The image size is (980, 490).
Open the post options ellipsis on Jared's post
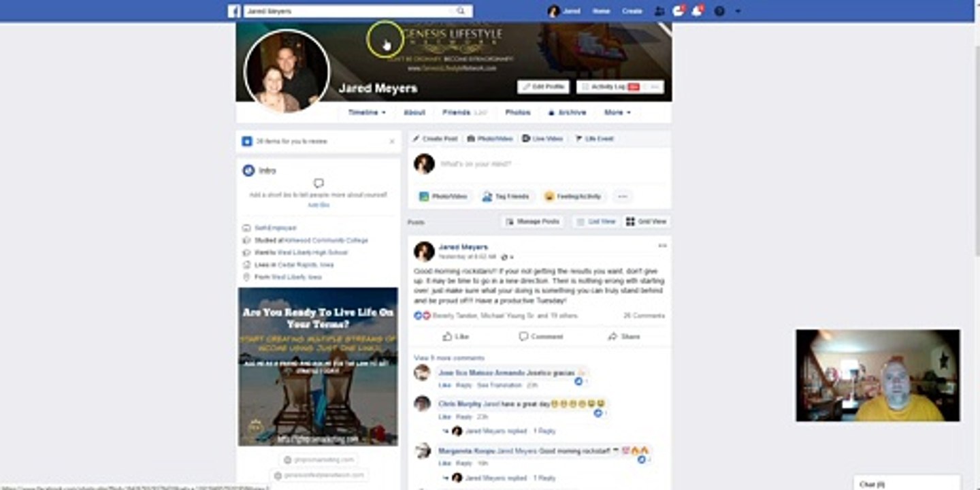click(662, 246)
